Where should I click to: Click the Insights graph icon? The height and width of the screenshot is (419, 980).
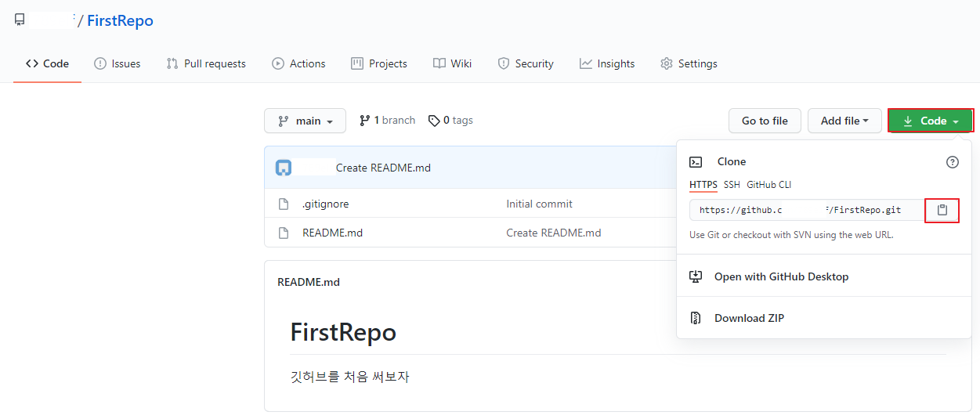[x=586, y=63]
